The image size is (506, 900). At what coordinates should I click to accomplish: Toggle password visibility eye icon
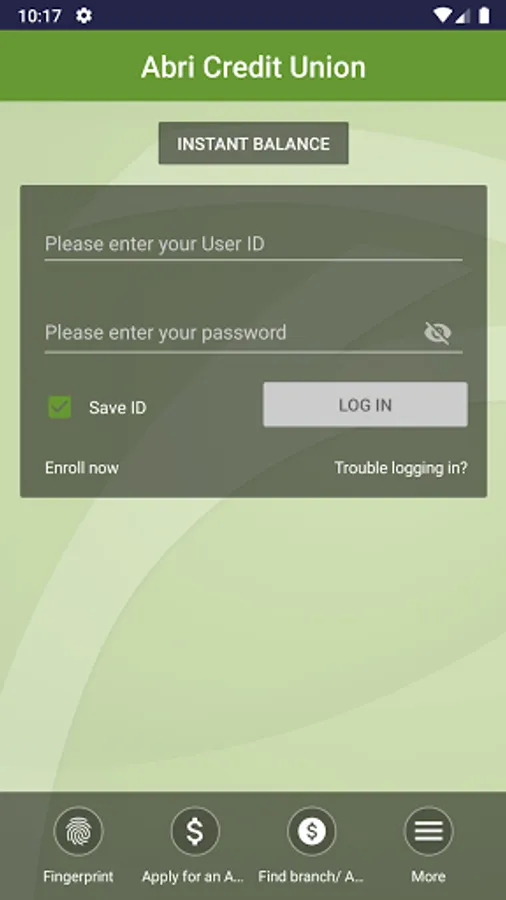click(438, 333)
